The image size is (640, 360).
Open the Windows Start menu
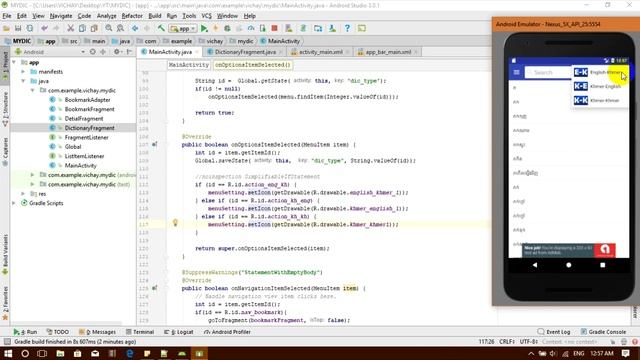[x=8, y=353]
